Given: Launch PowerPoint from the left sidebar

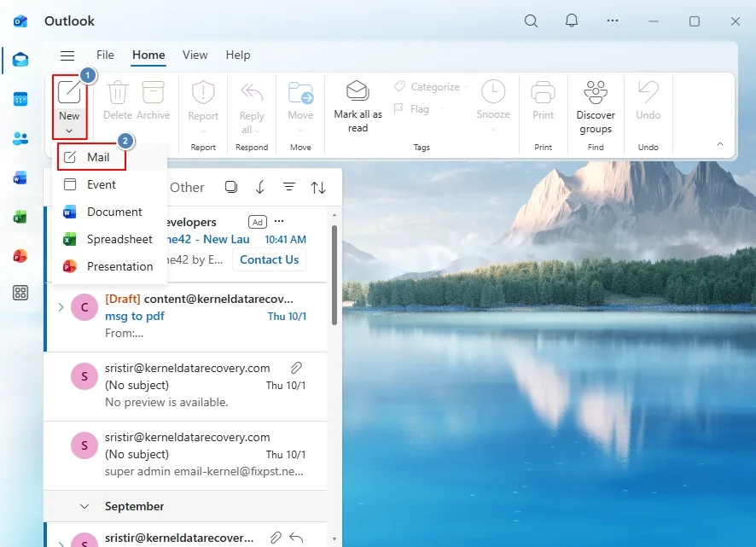Looking at the screenshot, I should click(20, 256).
